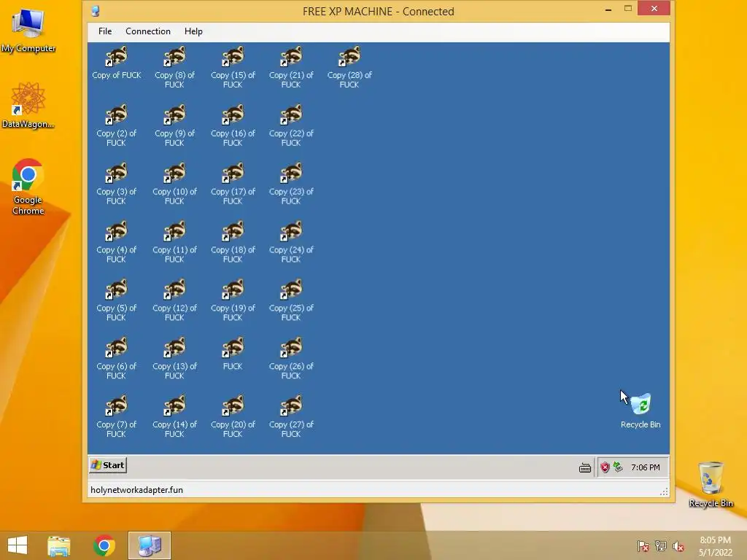This screenshot has width=747, height=560.
Task: Select the 'Copy (21) of FUCK' shortcut
Action: (x=291, y=68)
